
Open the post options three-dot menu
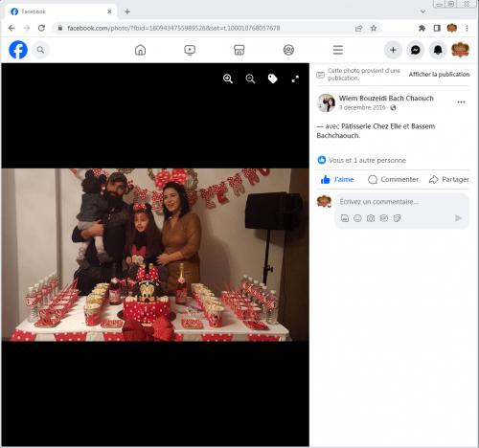[x=461, y=102]
